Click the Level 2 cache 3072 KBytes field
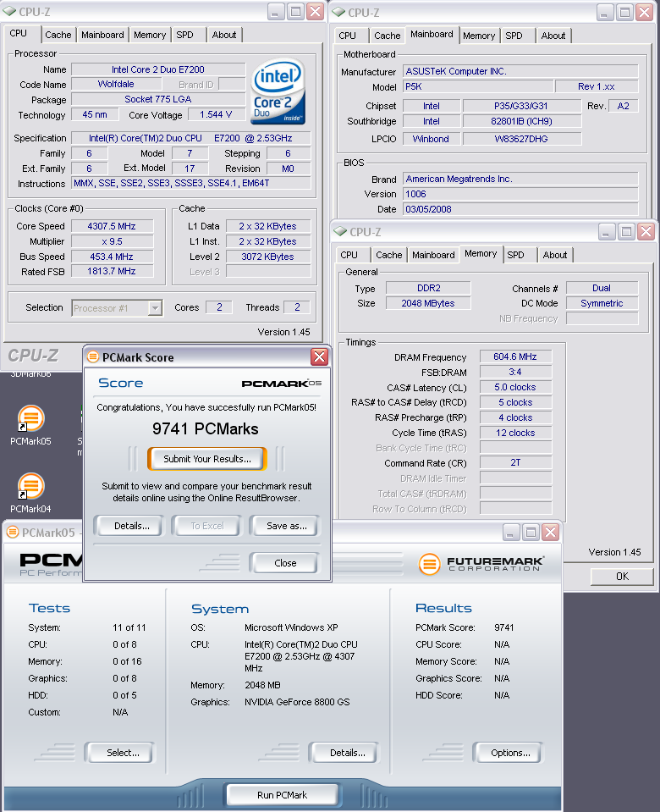This screenshot has width=660, height=812. click(267, 257)
